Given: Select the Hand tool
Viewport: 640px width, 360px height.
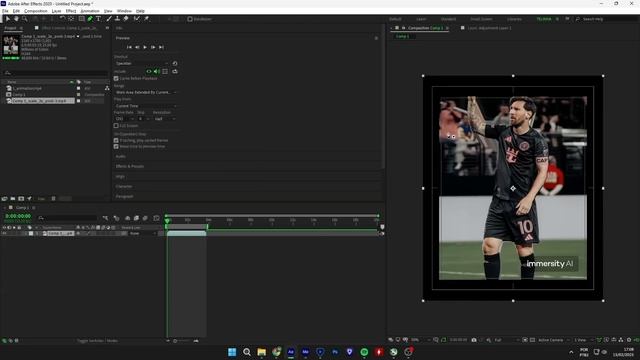Looking at the screenshot, I should [16, 19].
